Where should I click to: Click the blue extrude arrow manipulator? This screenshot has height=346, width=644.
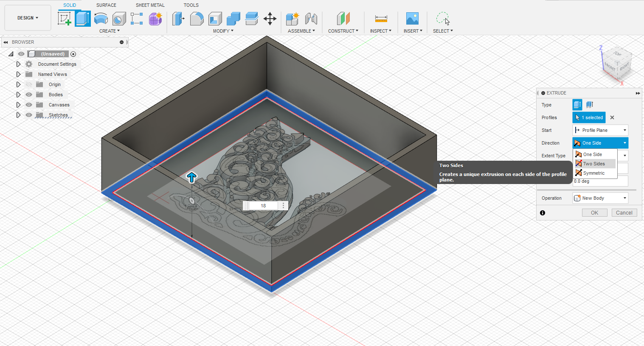click(192, 177)
